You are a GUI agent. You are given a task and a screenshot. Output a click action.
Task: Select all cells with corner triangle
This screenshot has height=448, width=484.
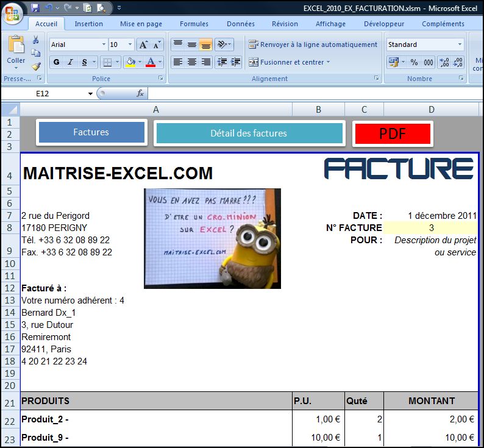11,109
